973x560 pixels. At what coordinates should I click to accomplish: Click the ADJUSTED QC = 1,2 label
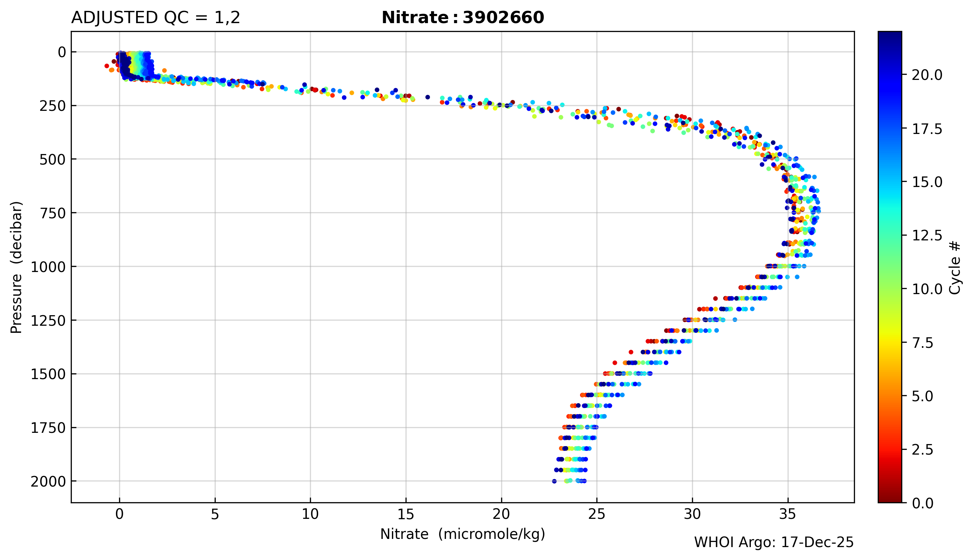point(155,18)
